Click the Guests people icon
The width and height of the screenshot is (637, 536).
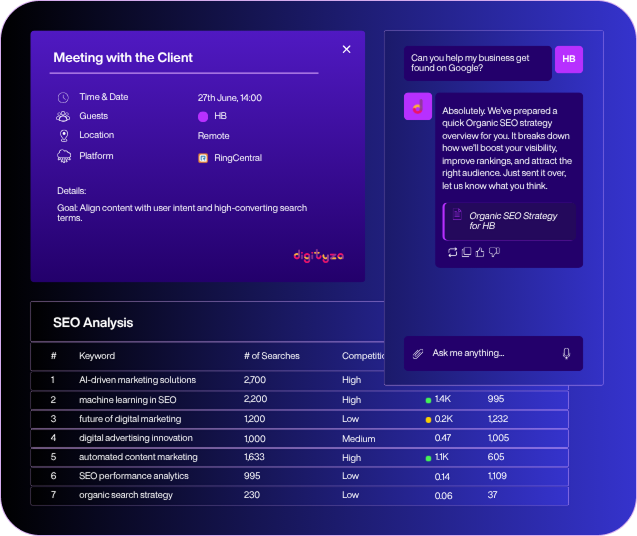(64, 116)
